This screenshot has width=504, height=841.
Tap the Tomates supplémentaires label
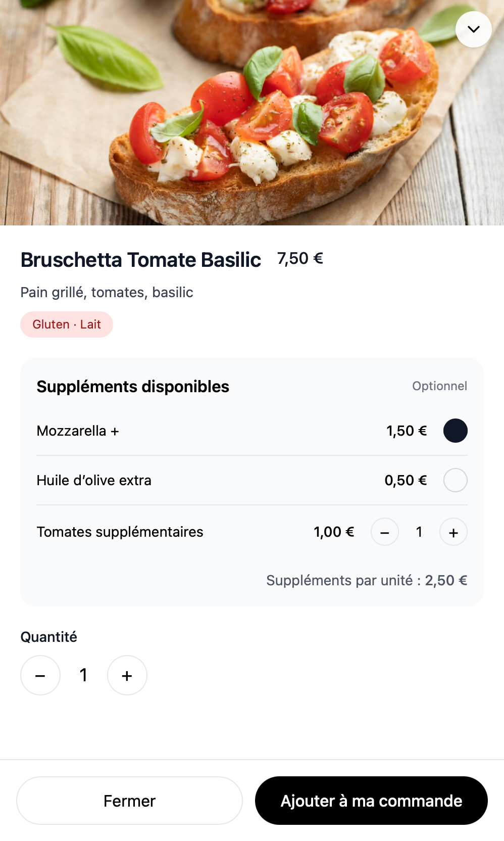tap(120, 532)
